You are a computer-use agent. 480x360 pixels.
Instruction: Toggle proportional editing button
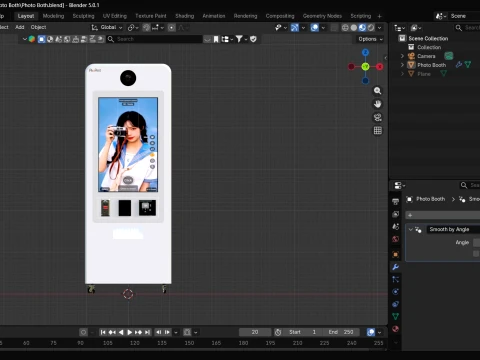pyautogui.click(x=171, y=28)
